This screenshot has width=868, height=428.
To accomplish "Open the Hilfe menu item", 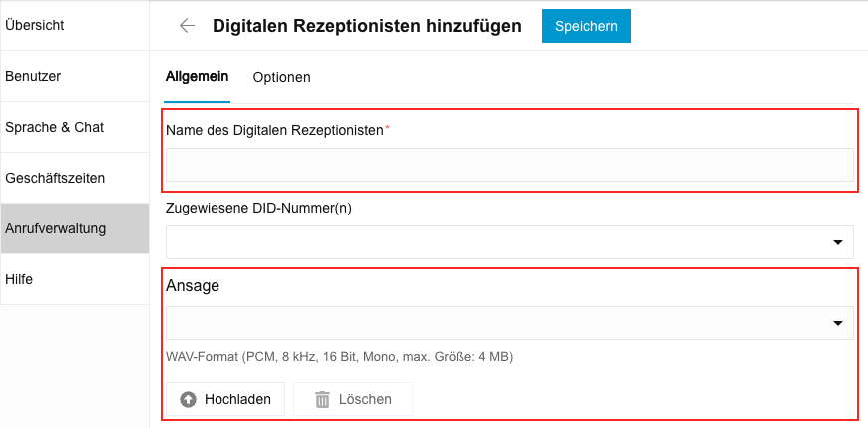I will pyautogui.click(x=20, y=279).
